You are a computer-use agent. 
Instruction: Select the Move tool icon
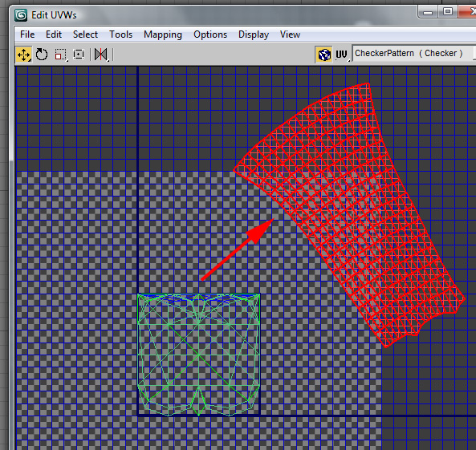coord(23,55)
